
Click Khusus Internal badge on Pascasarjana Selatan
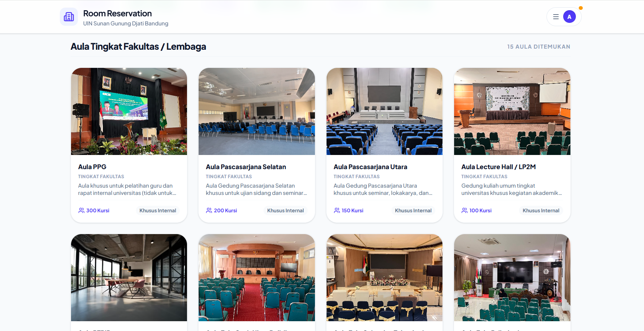click(286, 211)
